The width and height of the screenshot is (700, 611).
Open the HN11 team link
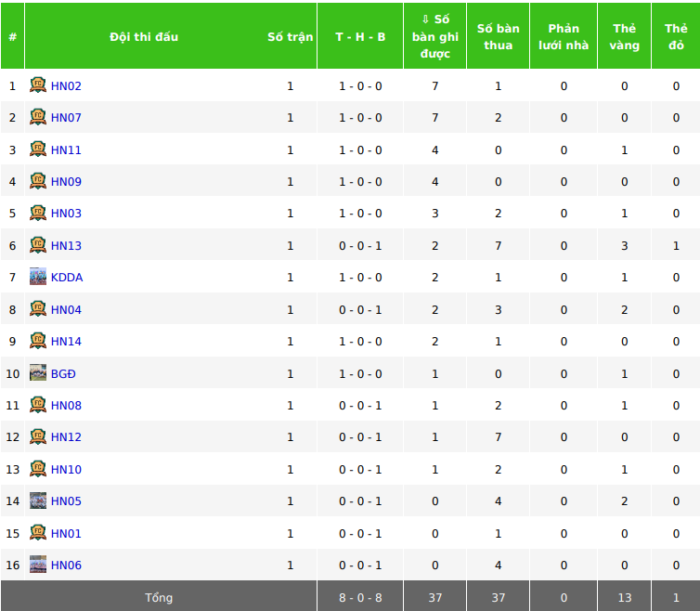tap(66, 150)
